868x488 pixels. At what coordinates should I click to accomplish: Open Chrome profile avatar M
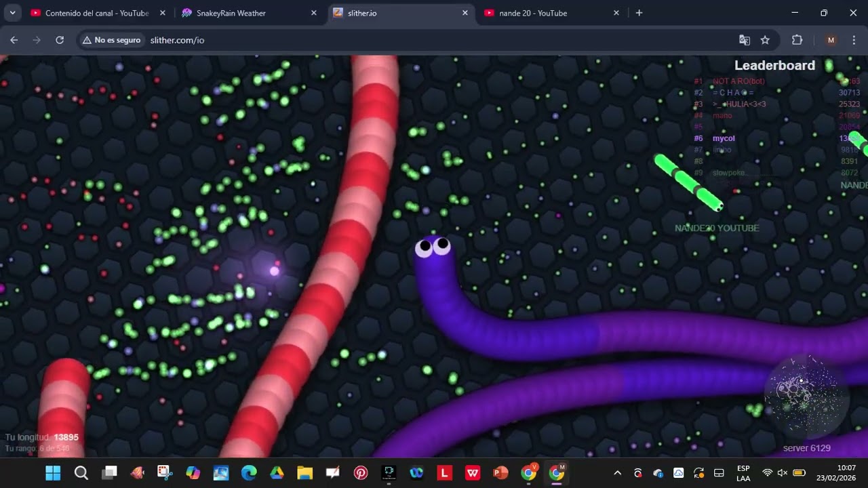831,40
